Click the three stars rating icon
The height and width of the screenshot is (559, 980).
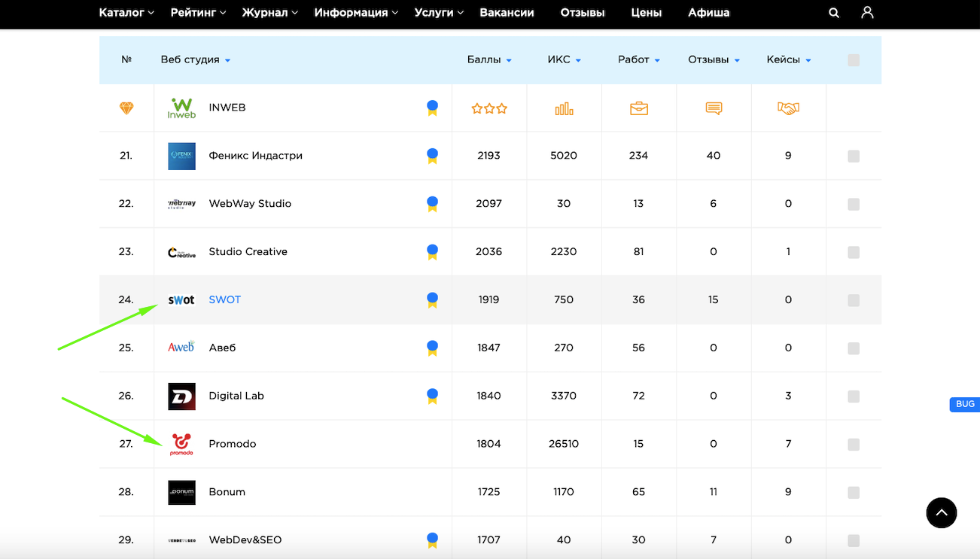pyautogui.click(x=489, y=108)
